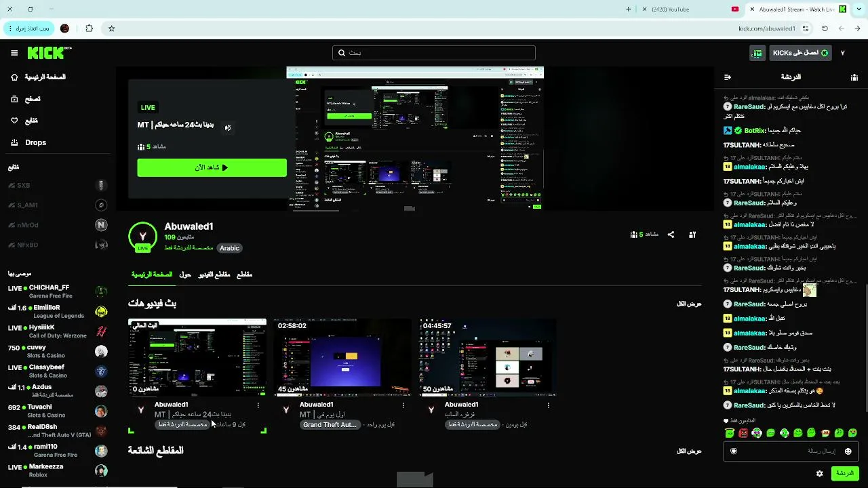Click the Grand Theft Auto category tag
The height and width of the screenshot is (488, 868).
coord(330,425)
